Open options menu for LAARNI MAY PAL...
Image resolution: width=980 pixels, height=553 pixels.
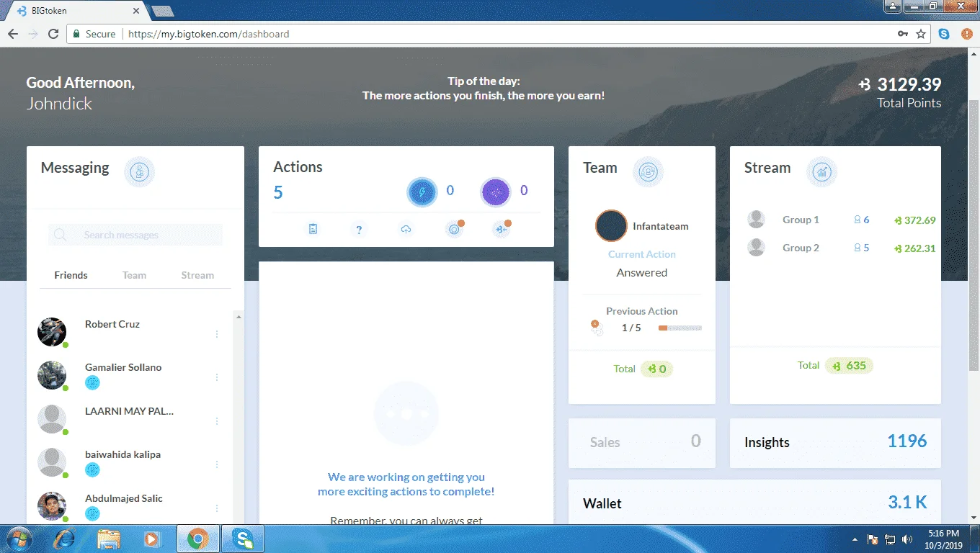click(x=217, y=421)
